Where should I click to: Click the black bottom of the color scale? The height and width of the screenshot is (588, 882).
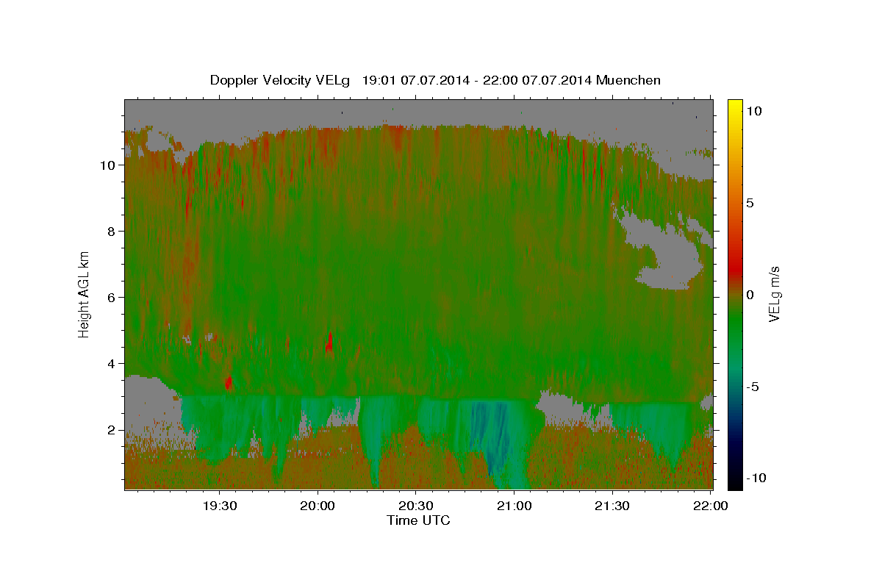click(735, 481)
